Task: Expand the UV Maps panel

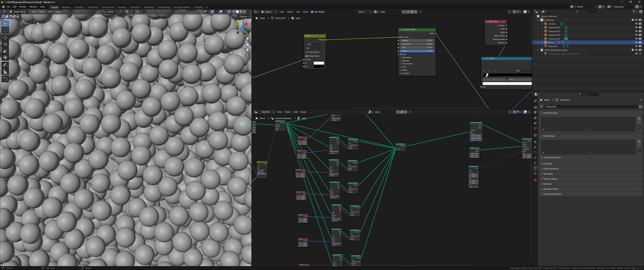Action: click(547, 164)
